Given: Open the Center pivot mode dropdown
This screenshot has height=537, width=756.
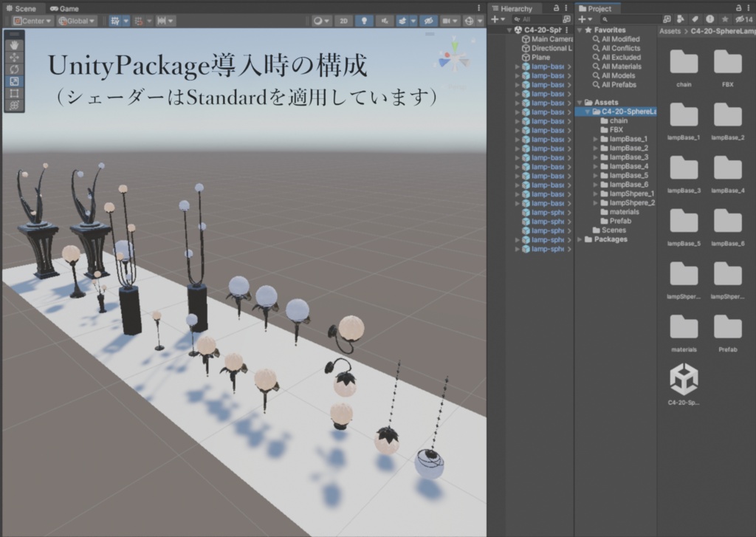Looking at the screenshot, I should [x=32, y=21].
